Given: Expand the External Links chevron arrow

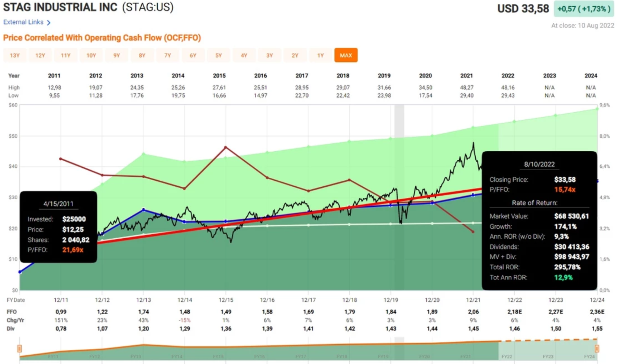Looking at the screenshot, I should point(49,22).
